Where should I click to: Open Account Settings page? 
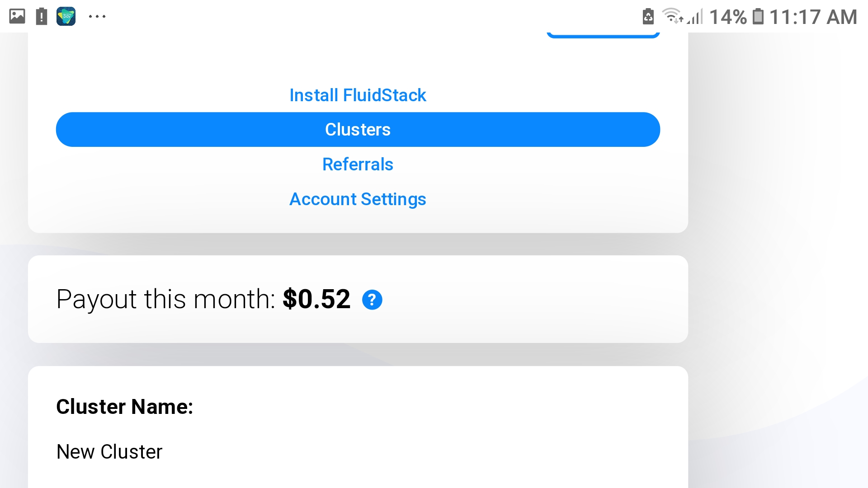358,198
